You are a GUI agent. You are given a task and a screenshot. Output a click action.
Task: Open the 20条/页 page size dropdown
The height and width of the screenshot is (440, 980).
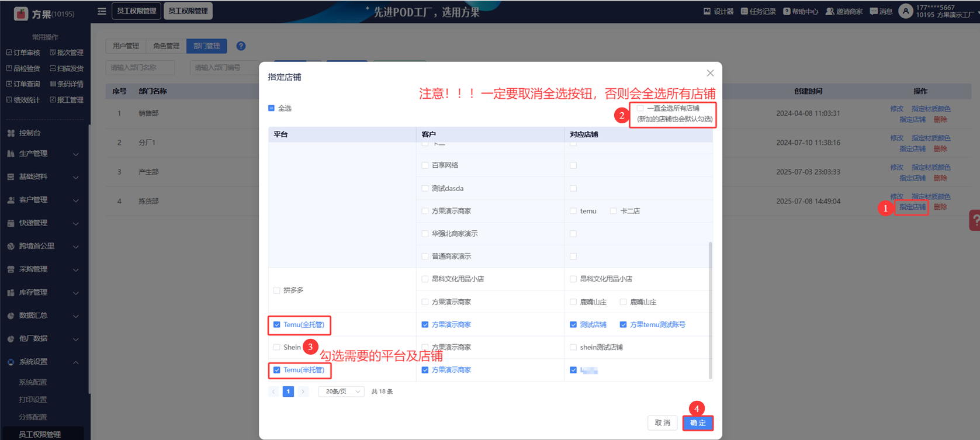click(341, 392)
